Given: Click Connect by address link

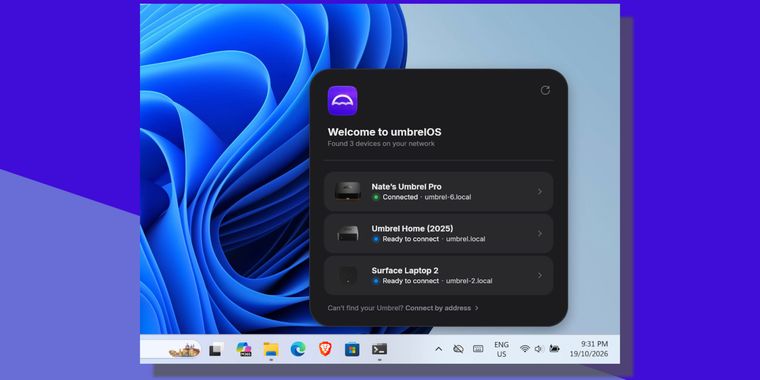Looking at the screenshot, I should tap(442, 308).
